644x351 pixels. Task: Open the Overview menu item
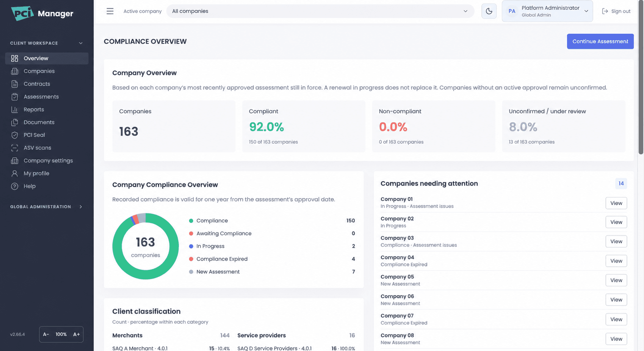(47, 58)
